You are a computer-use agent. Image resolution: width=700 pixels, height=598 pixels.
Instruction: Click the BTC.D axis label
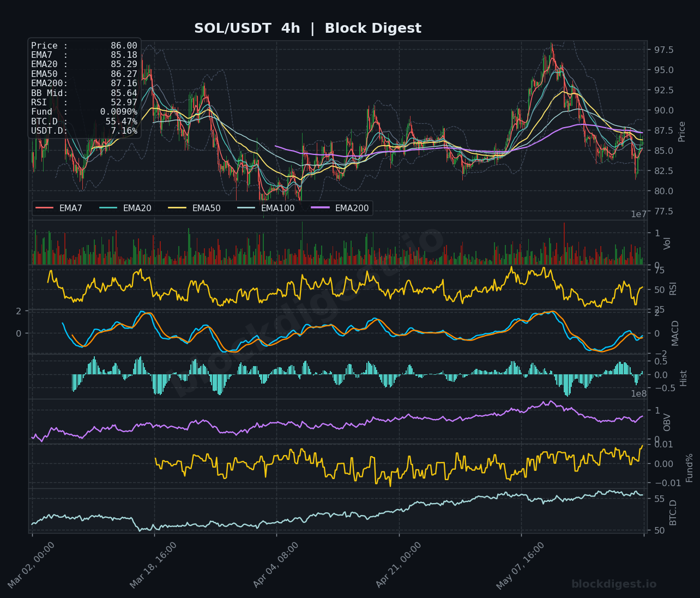[673, 512]
